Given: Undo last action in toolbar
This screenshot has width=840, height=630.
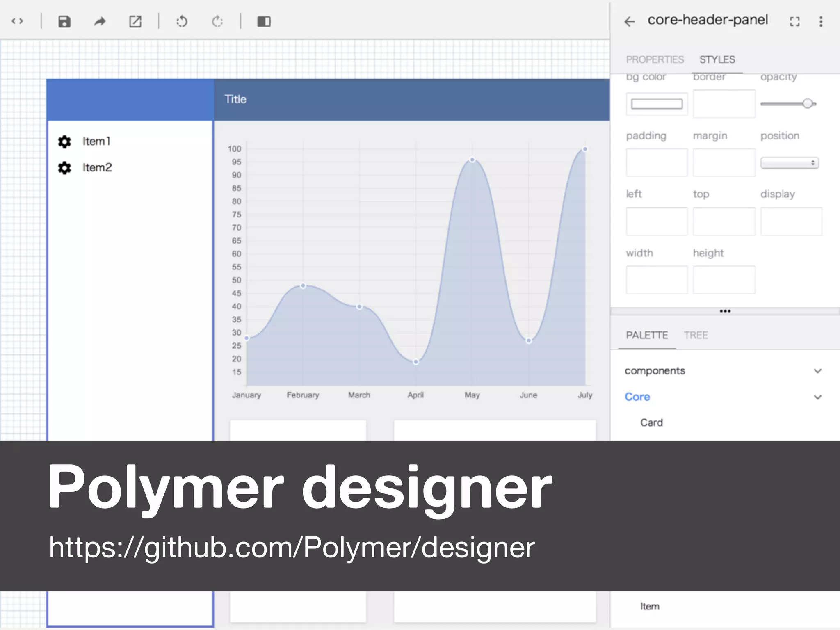Looking at the screenshot, I should [x=182, y=21].
